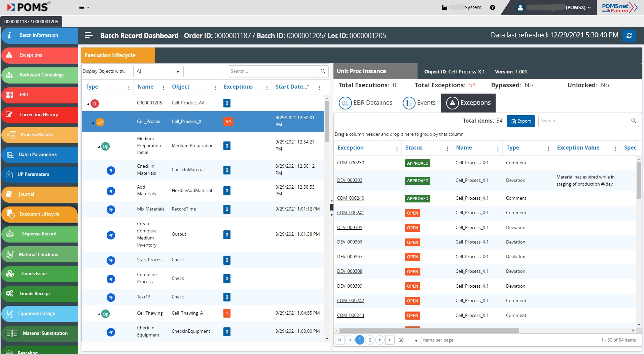The image size is (644, 355).
Task: Open exception link DEV_000303
Action: (x=350, y=180)
